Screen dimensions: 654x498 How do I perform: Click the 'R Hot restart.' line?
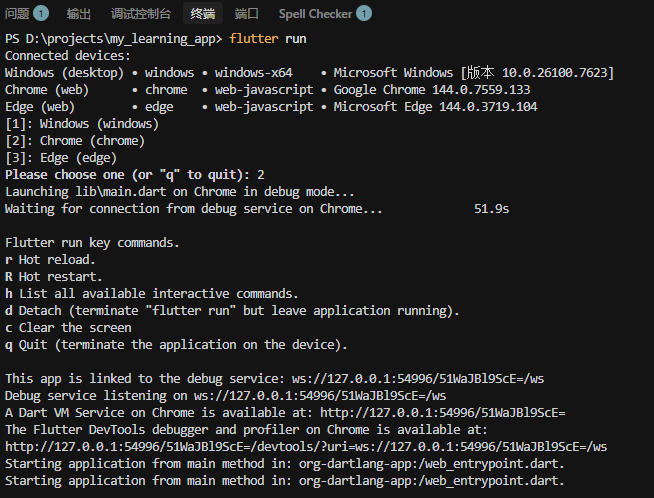point(54,277)
